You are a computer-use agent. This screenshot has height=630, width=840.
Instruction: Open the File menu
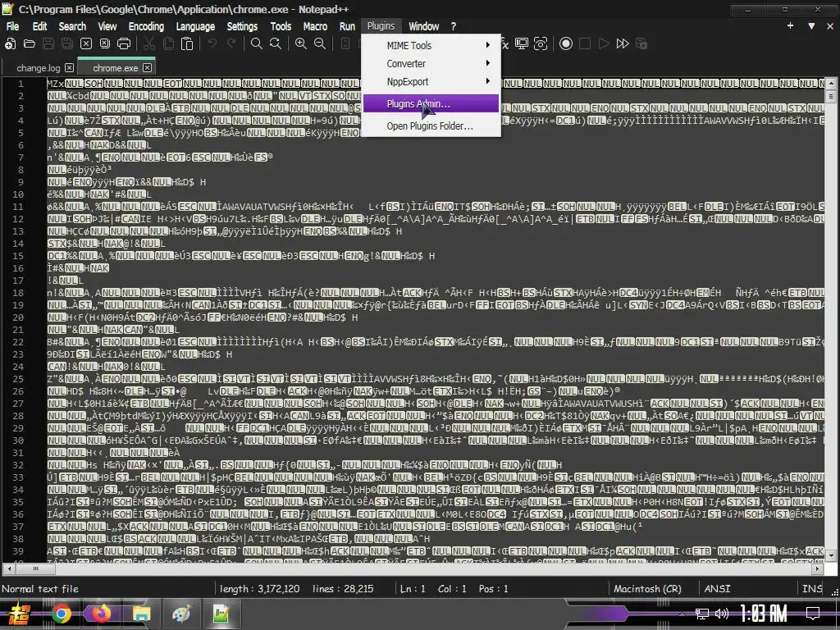click(12, 26)
